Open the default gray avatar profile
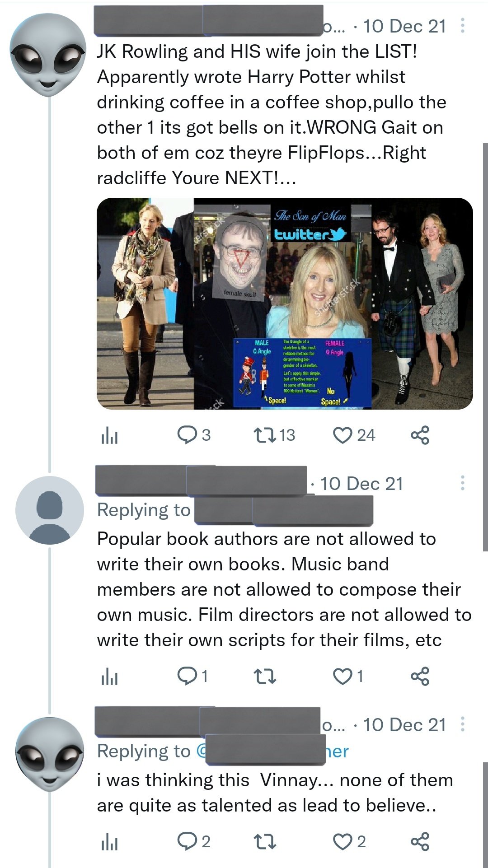 pos(50,510)
